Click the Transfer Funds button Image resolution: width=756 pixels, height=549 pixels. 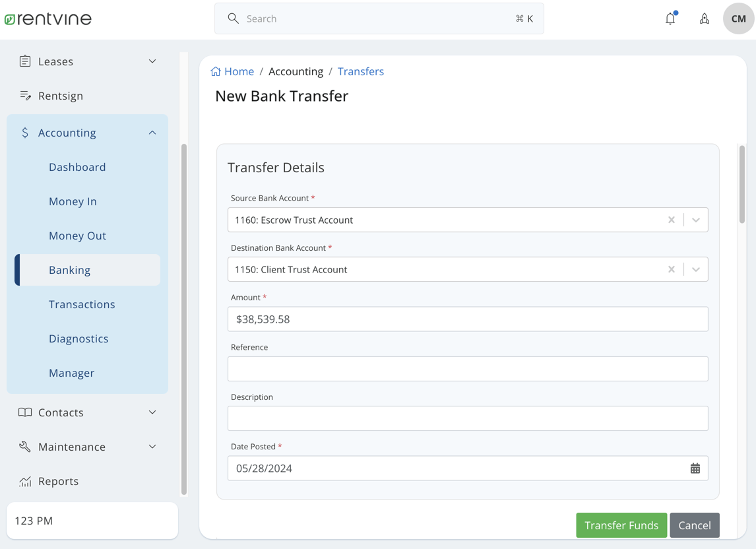621,525
